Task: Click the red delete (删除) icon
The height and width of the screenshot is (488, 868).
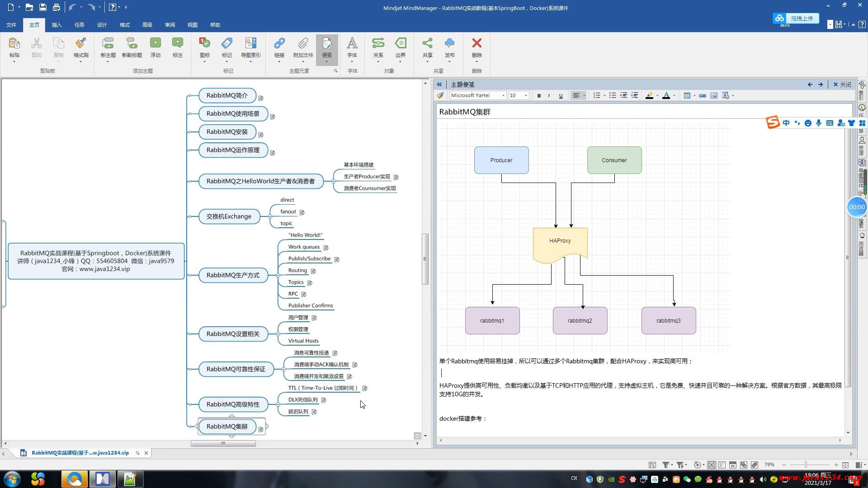Action: click(x=477, y=43)
